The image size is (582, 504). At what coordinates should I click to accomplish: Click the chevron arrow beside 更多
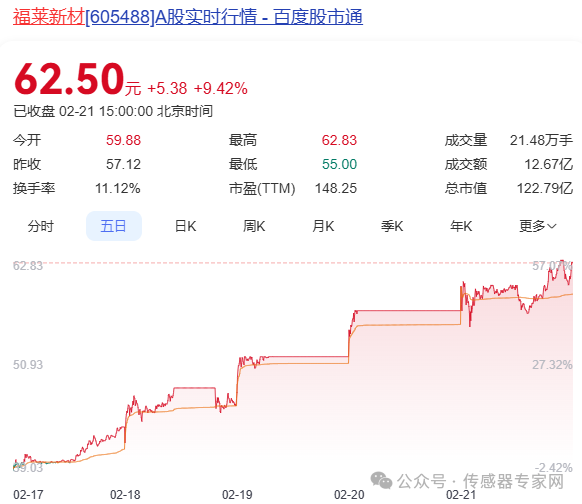pos(552,226)
